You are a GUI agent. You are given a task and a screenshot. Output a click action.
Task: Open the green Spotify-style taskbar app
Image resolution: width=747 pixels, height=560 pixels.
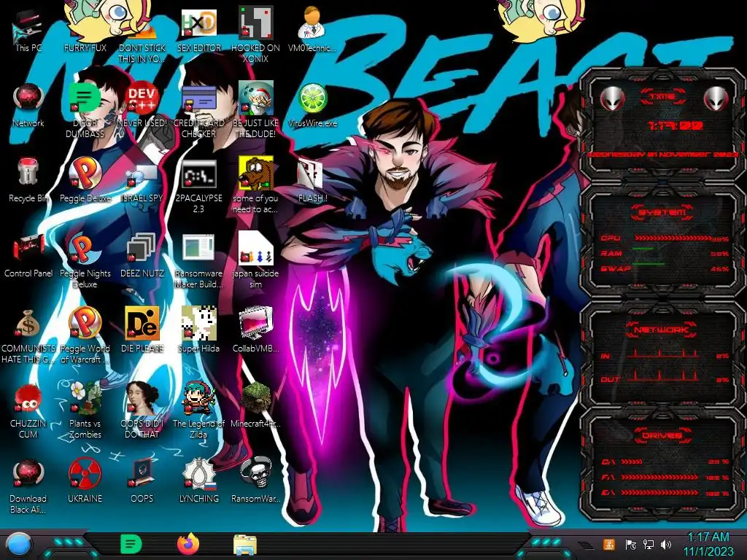131,544
